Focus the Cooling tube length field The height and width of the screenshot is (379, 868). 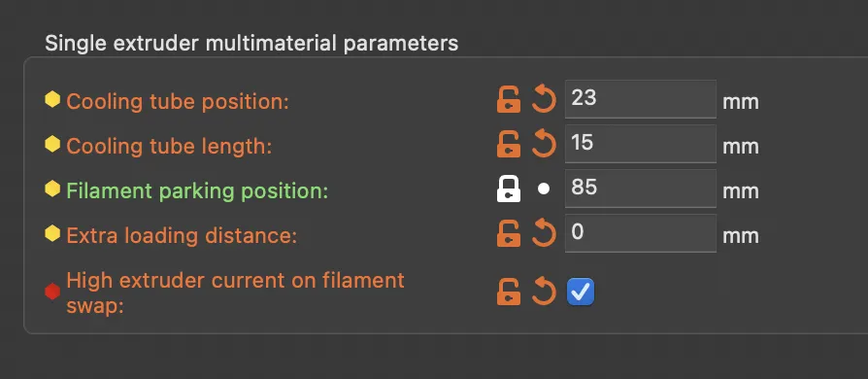[641, 144]
